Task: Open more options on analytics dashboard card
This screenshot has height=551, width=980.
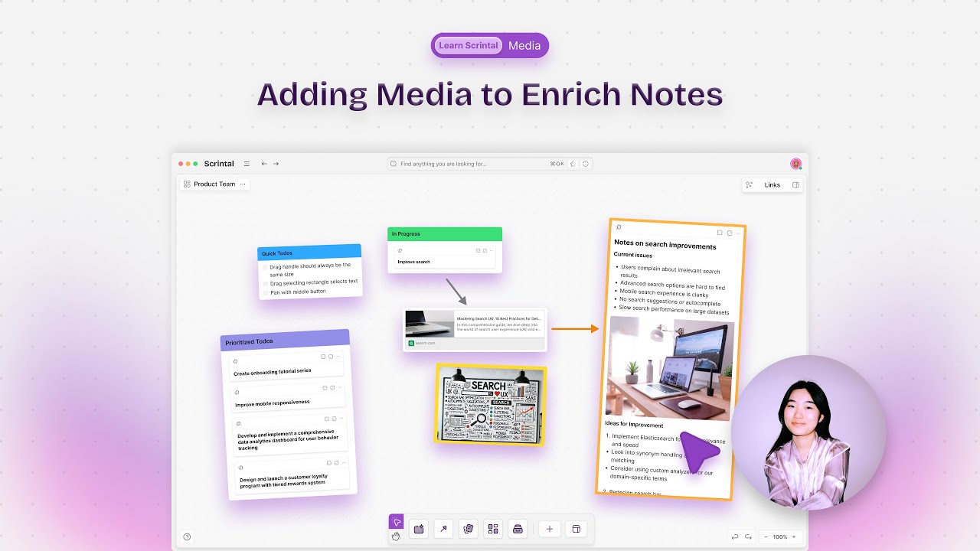Action: (x=342, y=418)
